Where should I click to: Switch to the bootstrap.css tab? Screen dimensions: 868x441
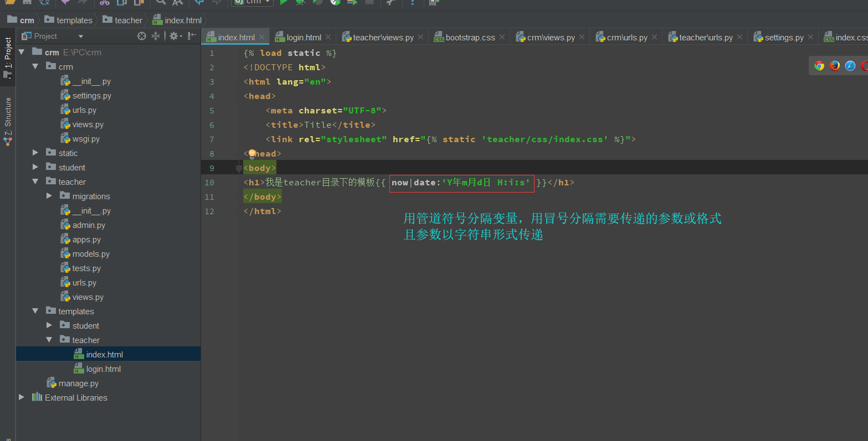(470, 37)
